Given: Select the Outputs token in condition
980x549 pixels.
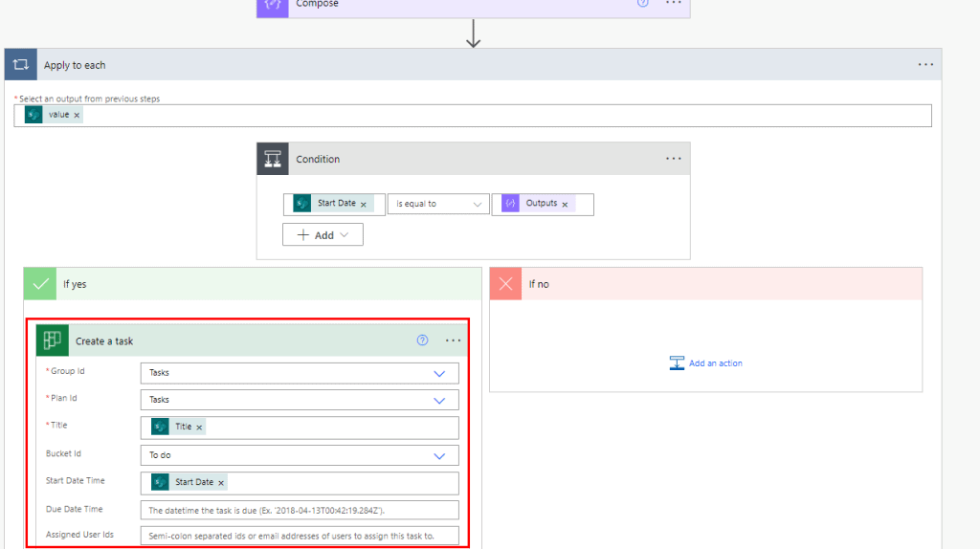Looking at the screenshot, I should [x=538, y=204].
